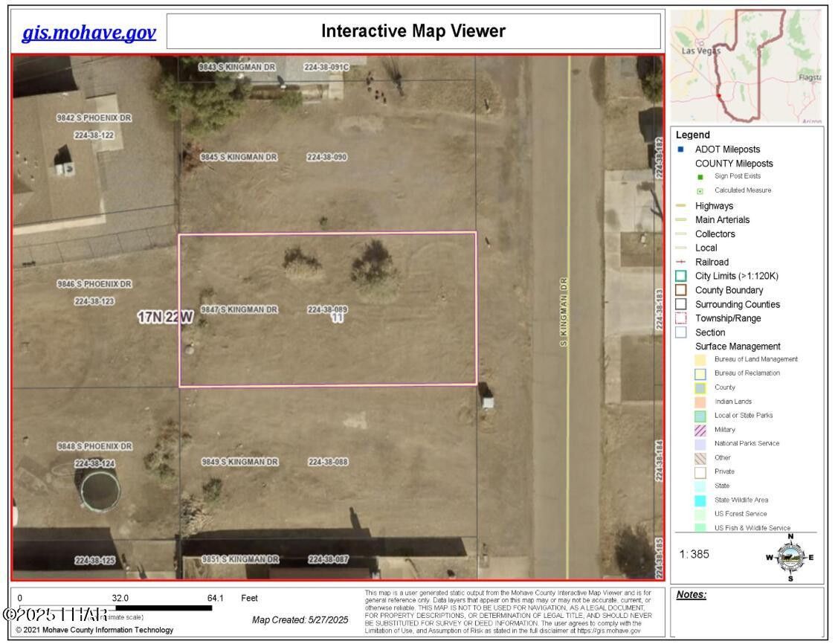The height and width of the screenshot is (644, 838).
Task: Click the Railroad legend symbol
Action: 680,263
